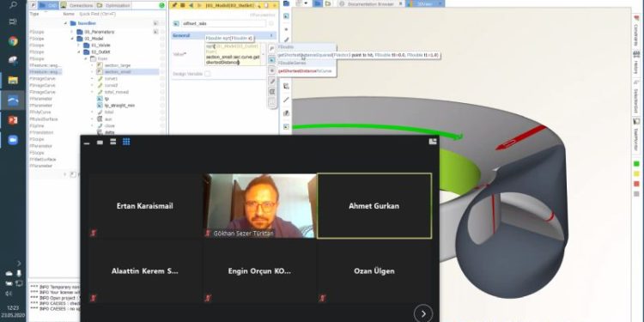
Task: Click the muted mic icon on Ertan Karaismail's tile
Action: [93, 234]
